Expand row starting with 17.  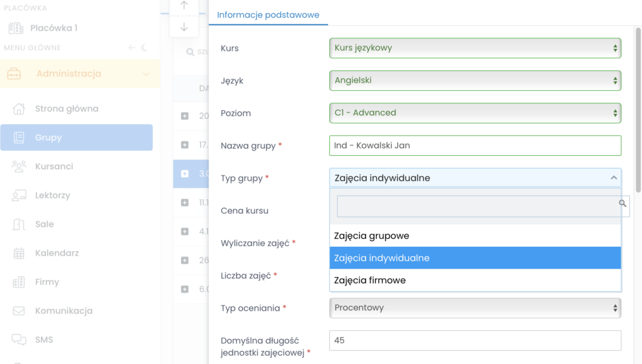[185, 145]
